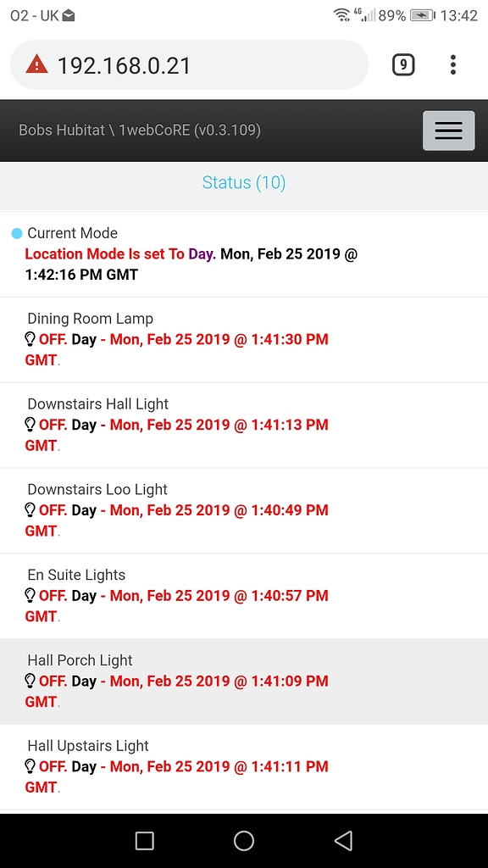Open the hamburger navigation menu
This screenshot has height=868, width=488.
pyautogui.click(x=449, y=130)
